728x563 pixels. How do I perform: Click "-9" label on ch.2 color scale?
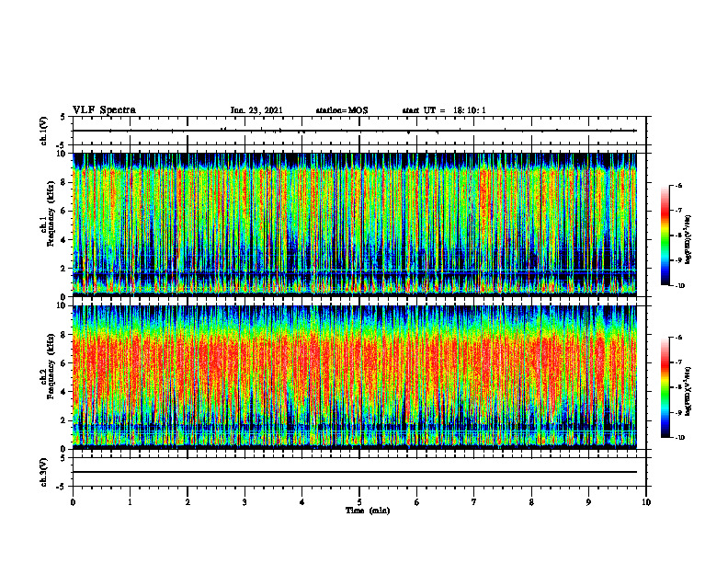point(678,412)
